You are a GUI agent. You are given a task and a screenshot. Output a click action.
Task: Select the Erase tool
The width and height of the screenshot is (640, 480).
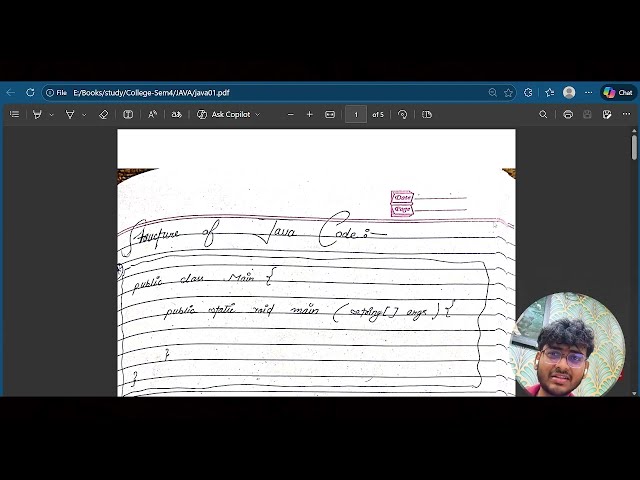[104, 115]
